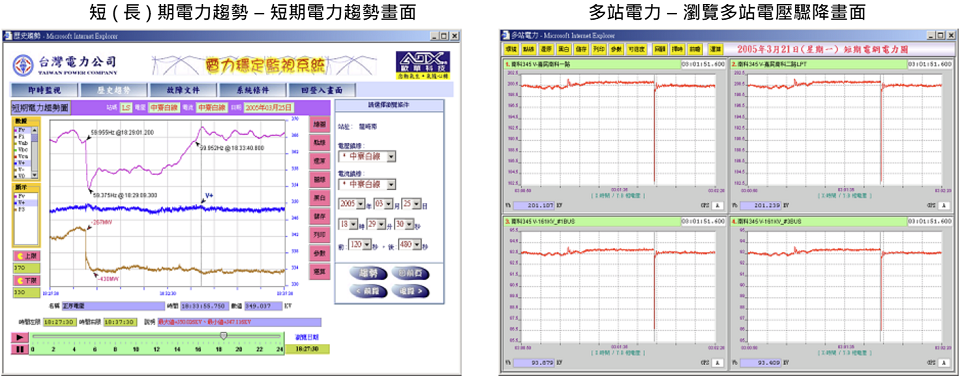
Task: Click the yellow 列印 toolbar button in multi-station window
Action: (x=599, y=48)
